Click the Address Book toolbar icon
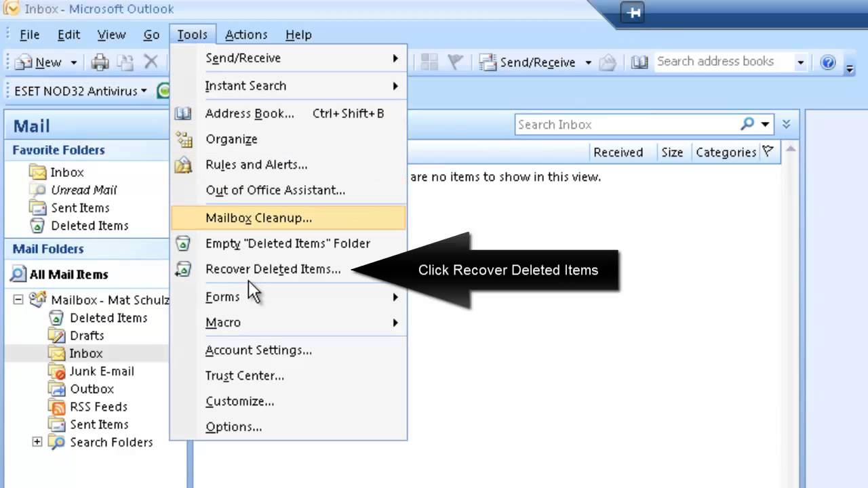 (639, 62)
